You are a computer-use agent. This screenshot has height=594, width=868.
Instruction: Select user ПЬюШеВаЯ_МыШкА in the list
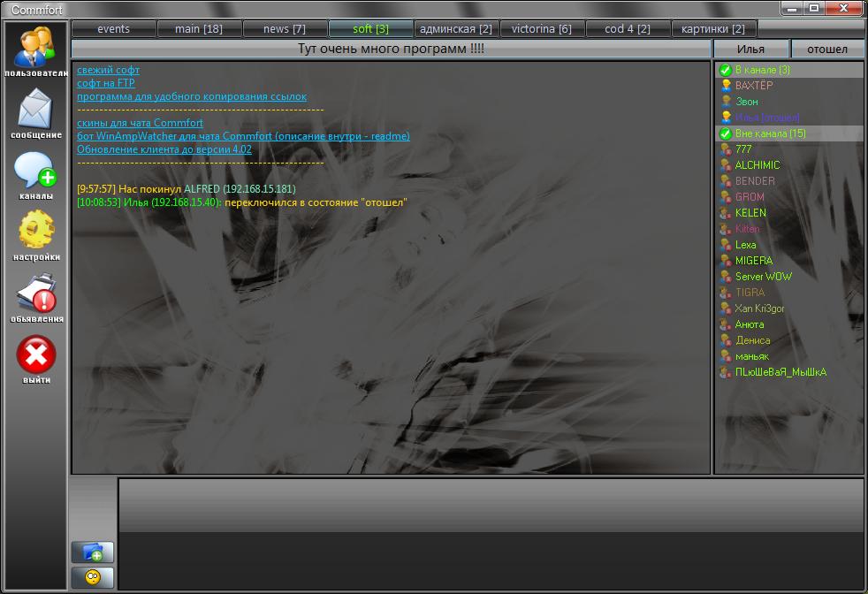(780, 372)
